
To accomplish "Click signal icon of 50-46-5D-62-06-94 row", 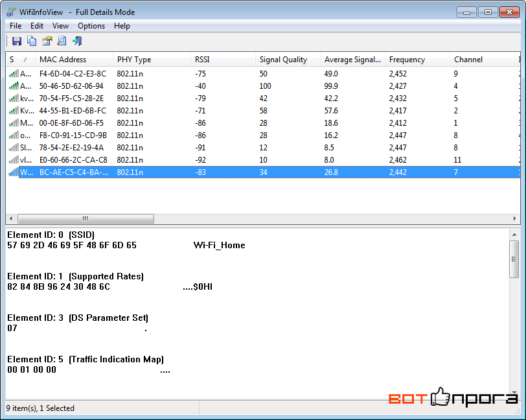I will tap(14, 86).
